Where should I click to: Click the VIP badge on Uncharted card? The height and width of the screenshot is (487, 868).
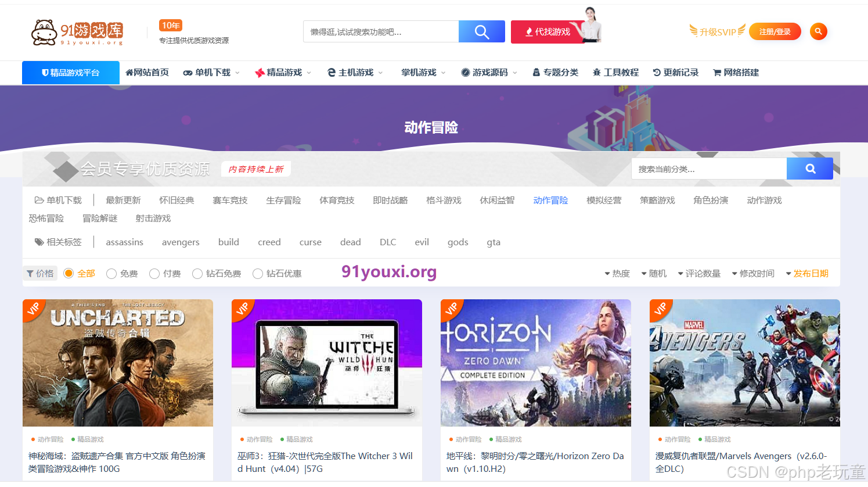click(33, 310)
